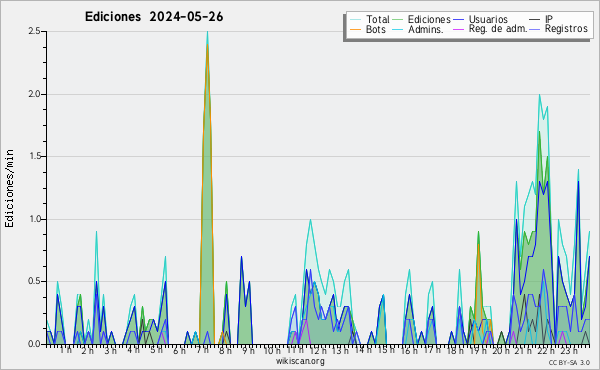600x370 pixels.
Task: Click the 'Total' legend label
Action: click(x=378, y=19)
